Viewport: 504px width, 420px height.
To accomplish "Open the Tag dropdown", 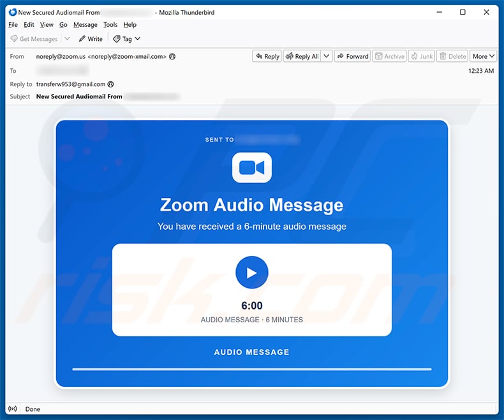I will click(127, 39).
